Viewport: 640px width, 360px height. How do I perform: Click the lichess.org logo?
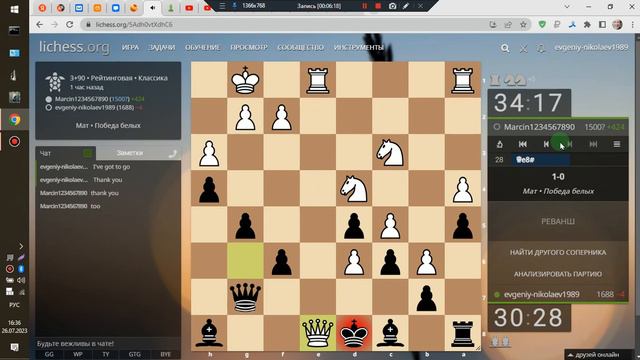coord(74,47)
